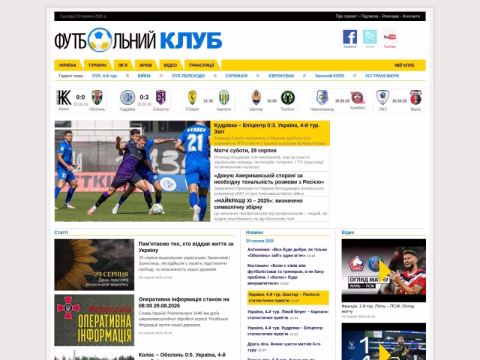The height and width of the screenshot is (360, 480).
Task: Click the Карпати club crest
Action: 224,98
